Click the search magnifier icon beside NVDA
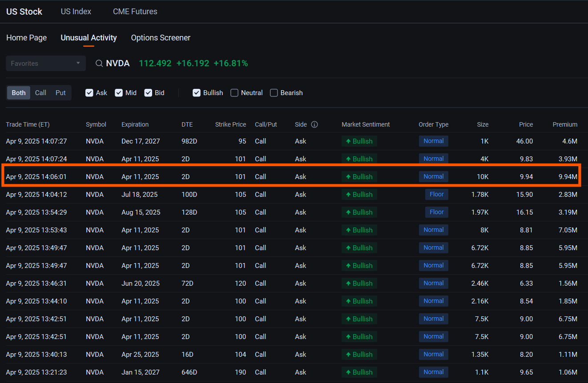This screenshot has width=588, height=383. coord(100,64)
